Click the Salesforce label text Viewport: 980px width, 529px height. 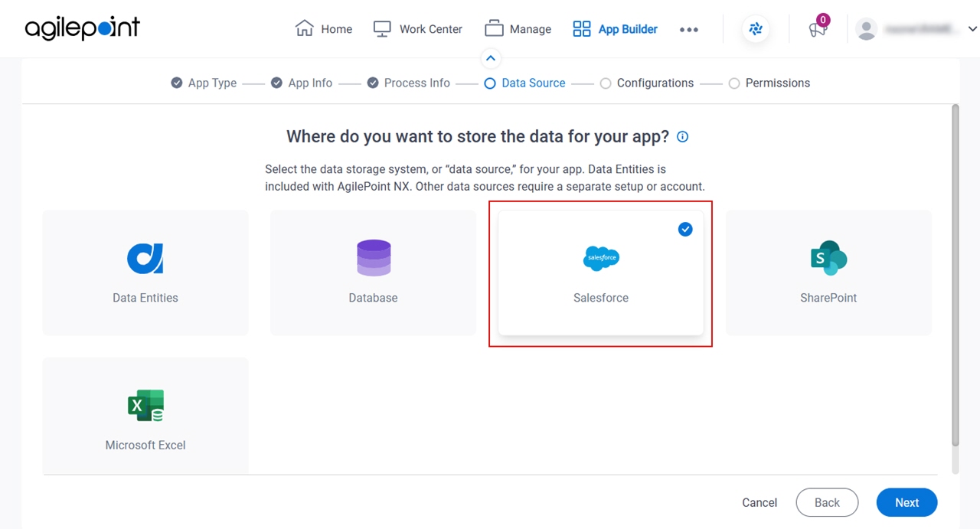[601, 298]
